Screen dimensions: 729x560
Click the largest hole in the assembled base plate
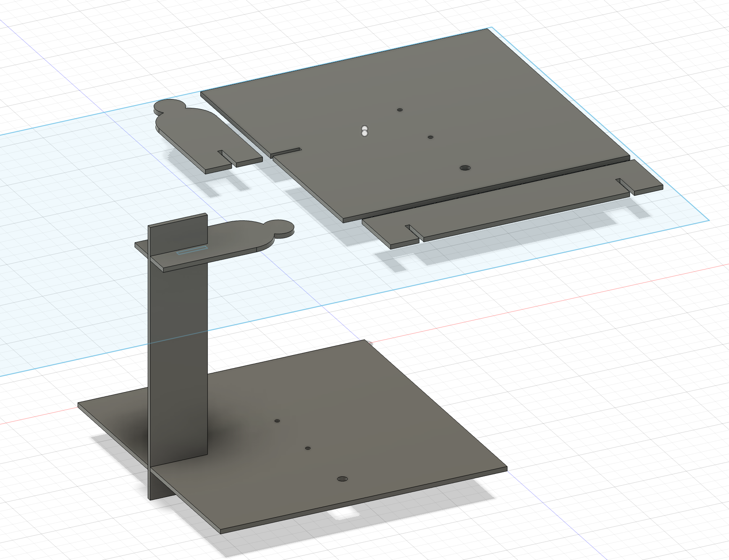[343, 479]
